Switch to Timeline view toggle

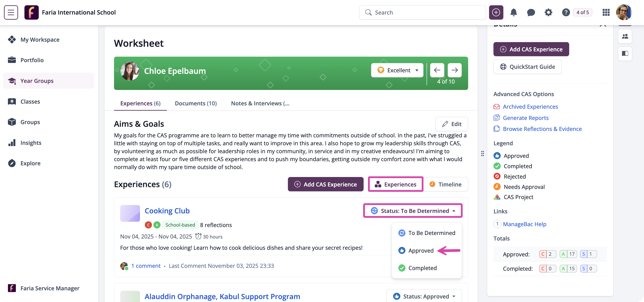point(445,184)
